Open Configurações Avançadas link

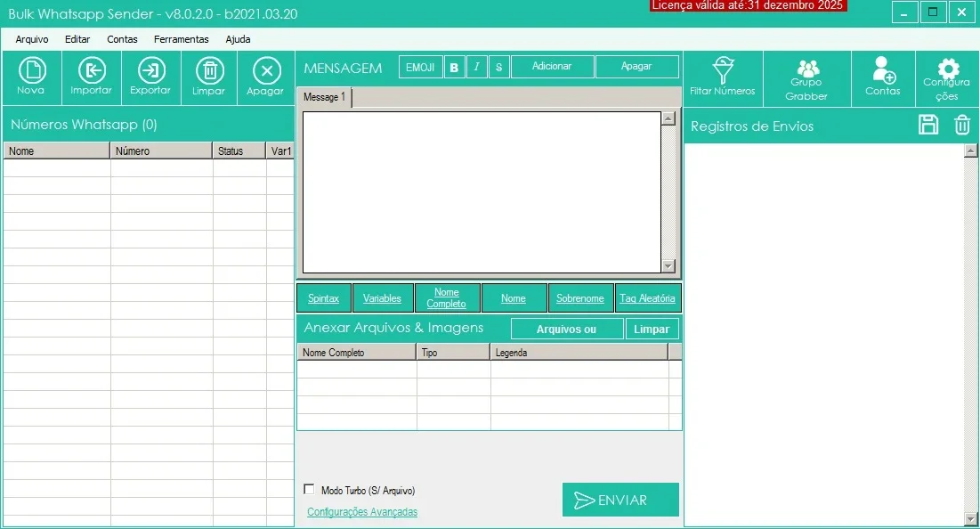coord(362,511)
